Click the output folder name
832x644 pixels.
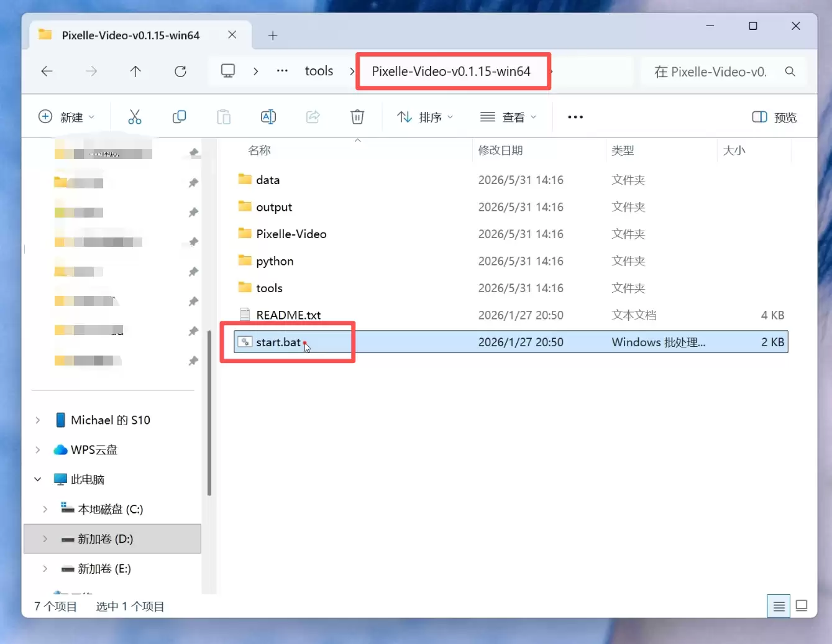pos(274,207)
